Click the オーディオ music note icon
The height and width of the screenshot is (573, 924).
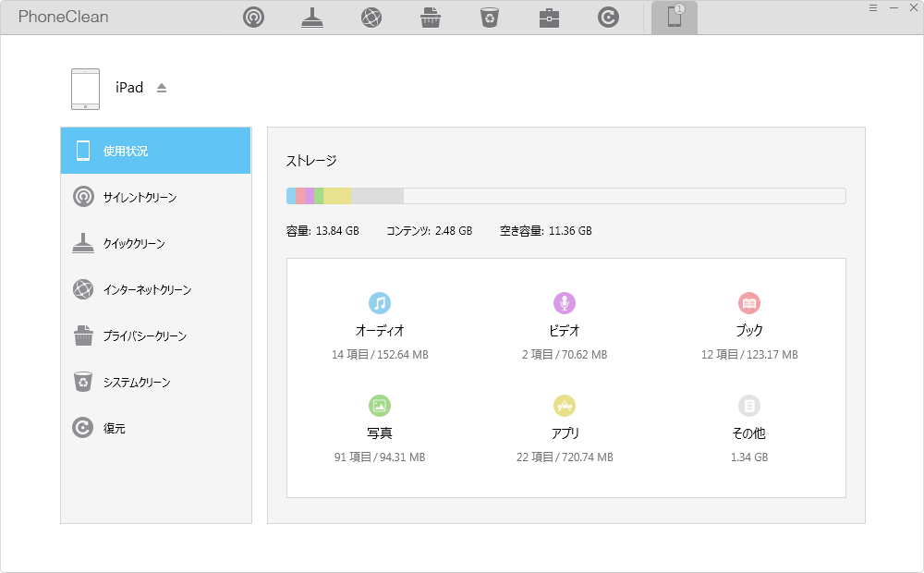(x=380, y=303)
